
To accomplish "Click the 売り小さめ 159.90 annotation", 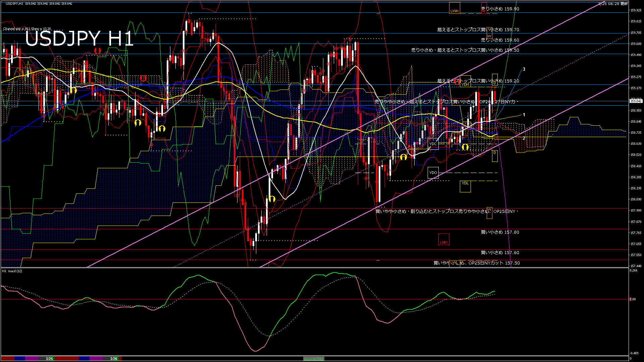I will [500, 9].
